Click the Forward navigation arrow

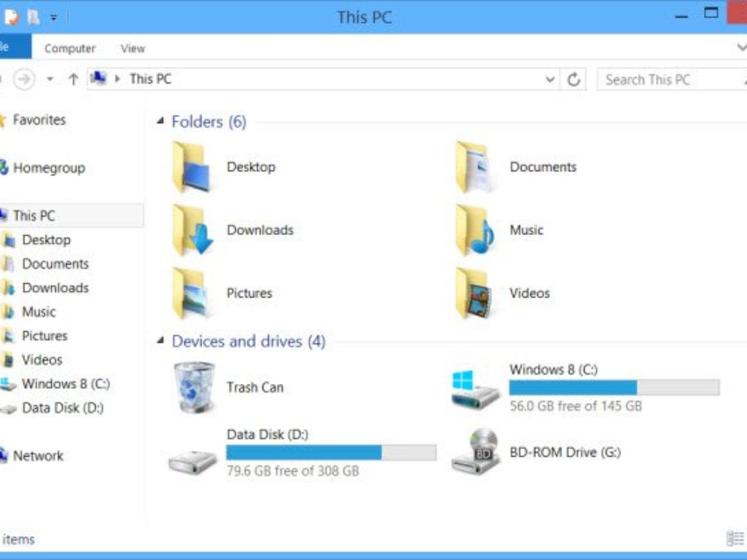pos(24,79)
